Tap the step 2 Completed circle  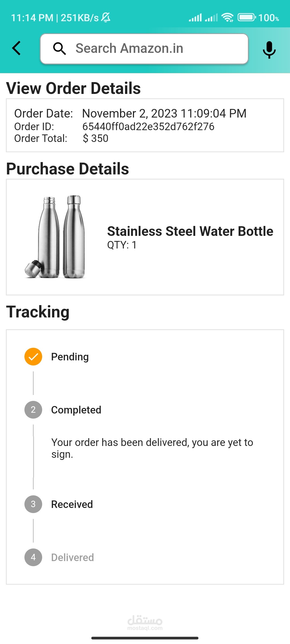33,410
